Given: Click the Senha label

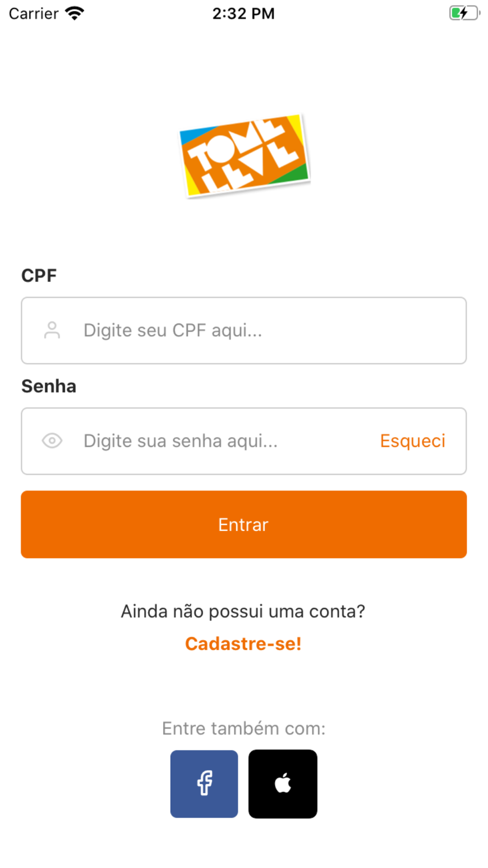Looking at the screenshot, I should tap(49, 386).
